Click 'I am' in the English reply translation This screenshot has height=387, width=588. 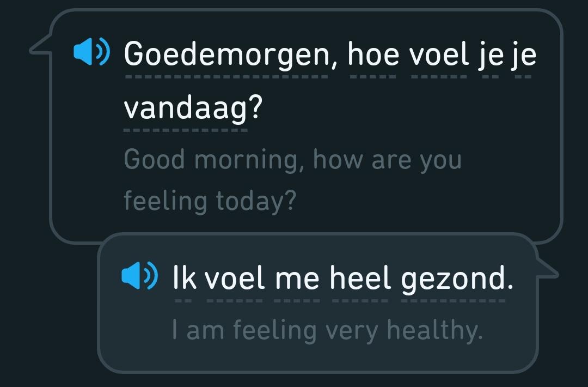(x=198, y=330)
